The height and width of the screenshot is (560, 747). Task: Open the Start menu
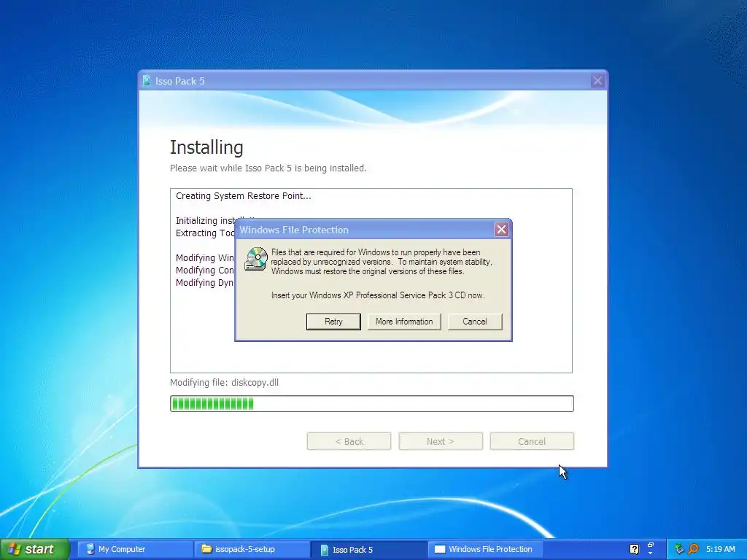tap(35, 549)
